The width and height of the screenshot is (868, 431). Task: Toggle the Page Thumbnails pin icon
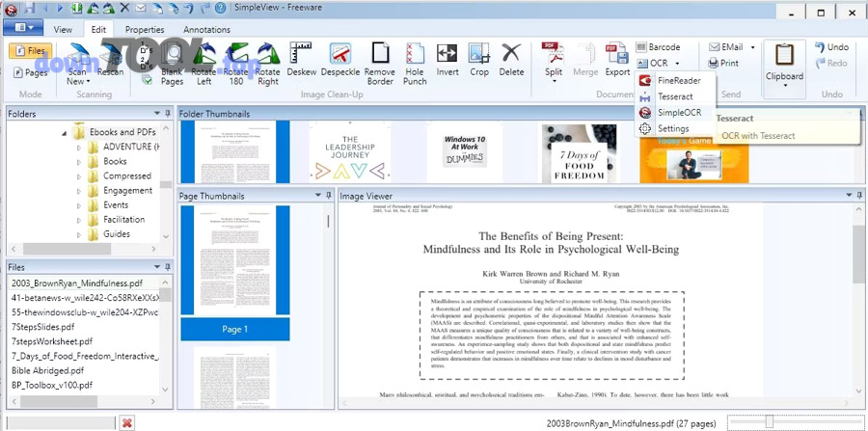pos(331,196)
